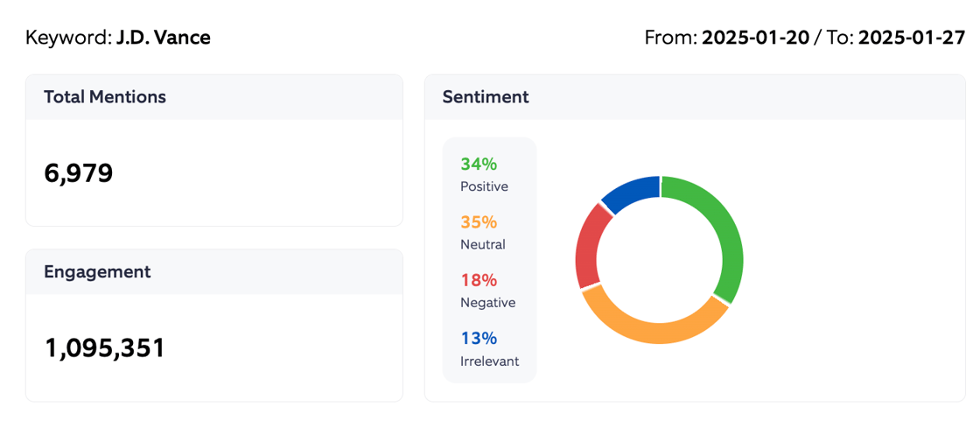This screenshot has height=421, width=980.
Task: Select the start date 2025-01-20
Action: coord(754,38)
